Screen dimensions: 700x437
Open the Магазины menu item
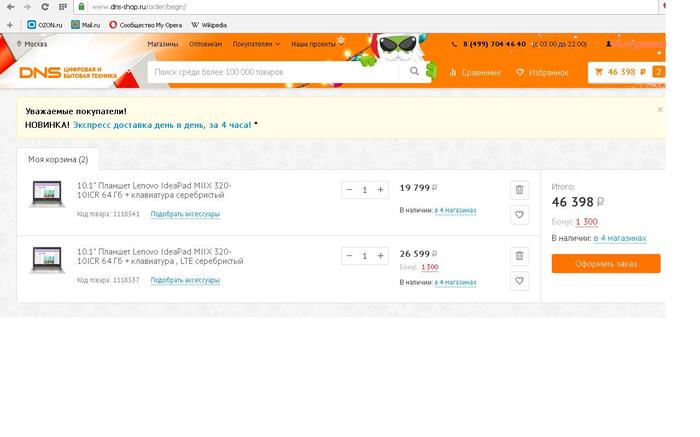click(162, 44)
